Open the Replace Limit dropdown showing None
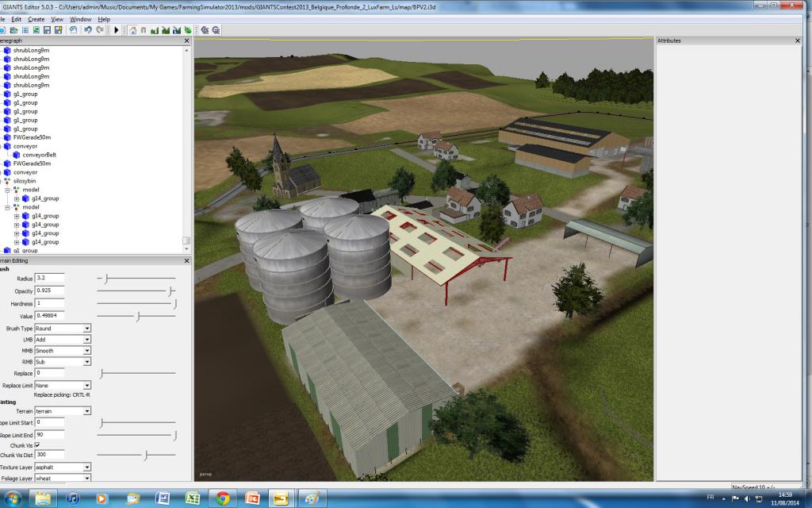 pos(63,385)
